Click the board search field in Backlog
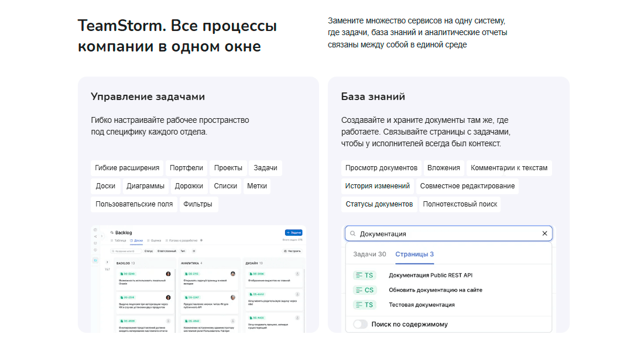This screenshot has width=644, height=351. point(126,251)
